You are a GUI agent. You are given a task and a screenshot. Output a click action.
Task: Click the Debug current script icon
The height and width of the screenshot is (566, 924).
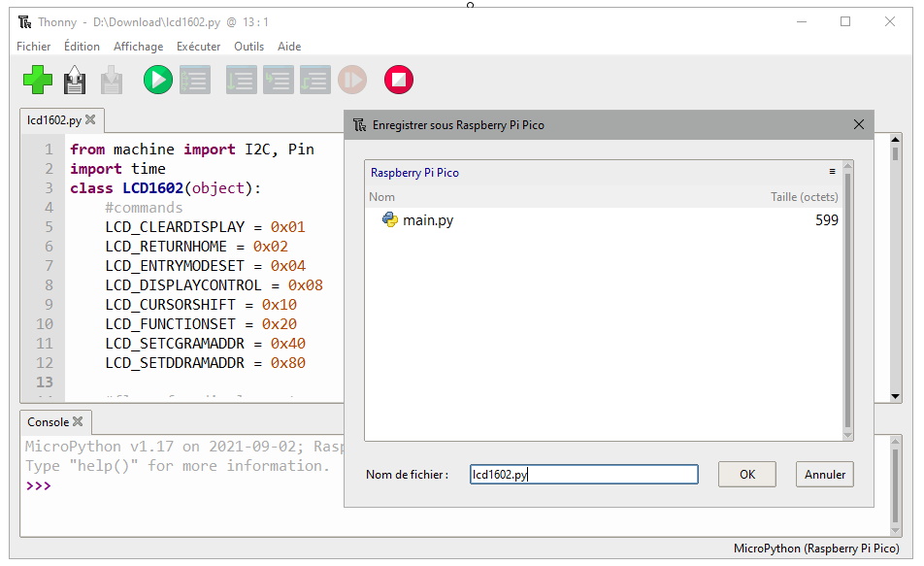click(194, 80)
